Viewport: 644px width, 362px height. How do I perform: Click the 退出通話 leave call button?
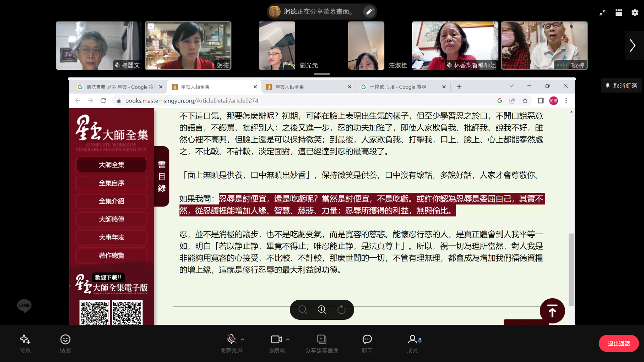point(618,344)
